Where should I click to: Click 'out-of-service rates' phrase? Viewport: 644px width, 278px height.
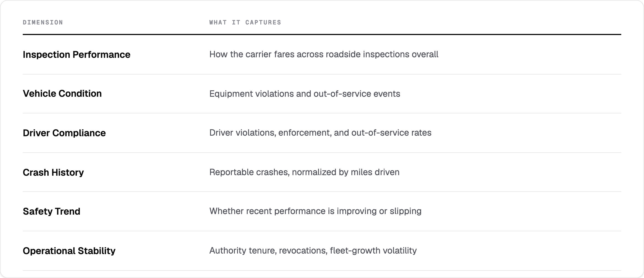pyautogui.click(x=391, y=133)
